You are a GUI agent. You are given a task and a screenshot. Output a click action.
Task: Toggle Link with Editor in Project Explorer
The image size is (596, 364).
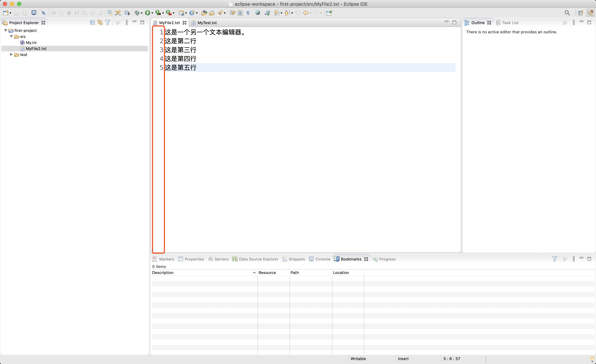(x=100, y=23)
